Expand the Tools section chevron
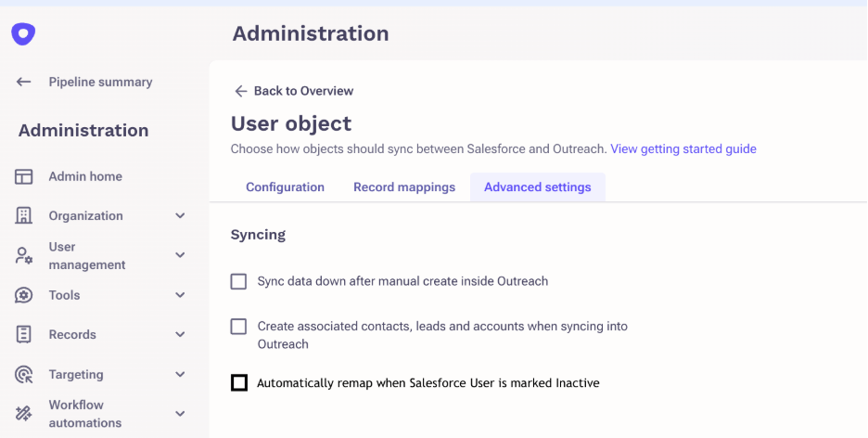The height and width of the screenshot is (438, 868). [x=180, y=295]
